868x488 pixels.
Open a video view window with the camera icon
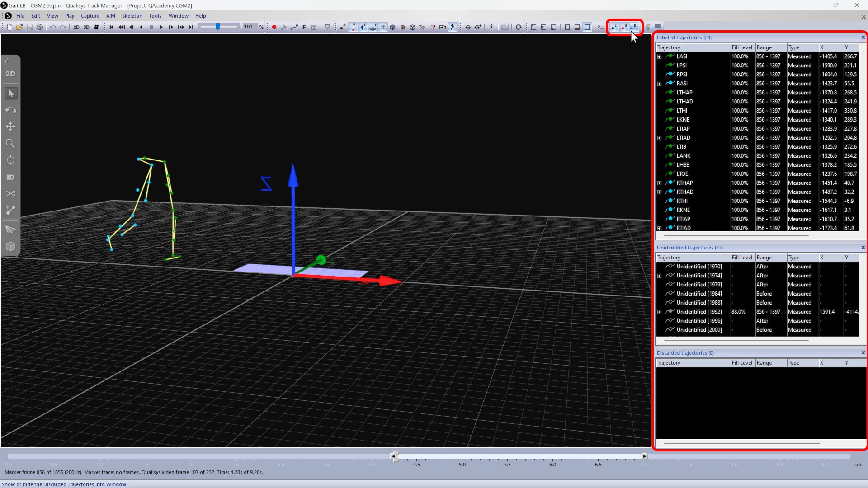click(x=96, y=27)
